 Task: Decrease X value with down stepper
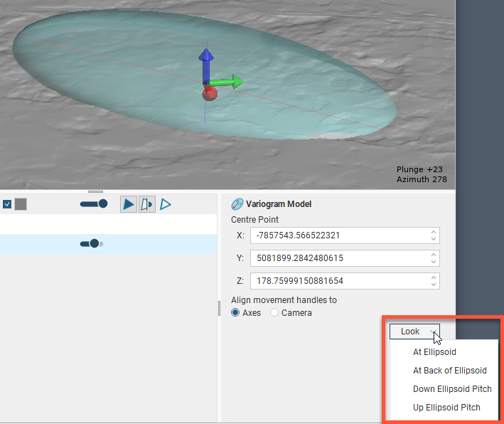(434, 239)
